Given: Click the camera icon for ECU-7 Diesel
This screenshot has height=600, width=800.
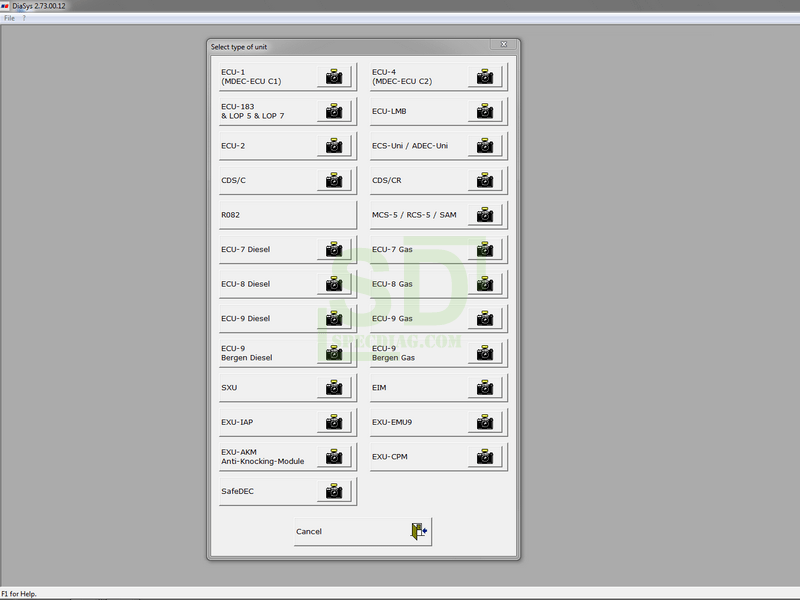Looking at the screenshot, I should click(x=334, y=249).
